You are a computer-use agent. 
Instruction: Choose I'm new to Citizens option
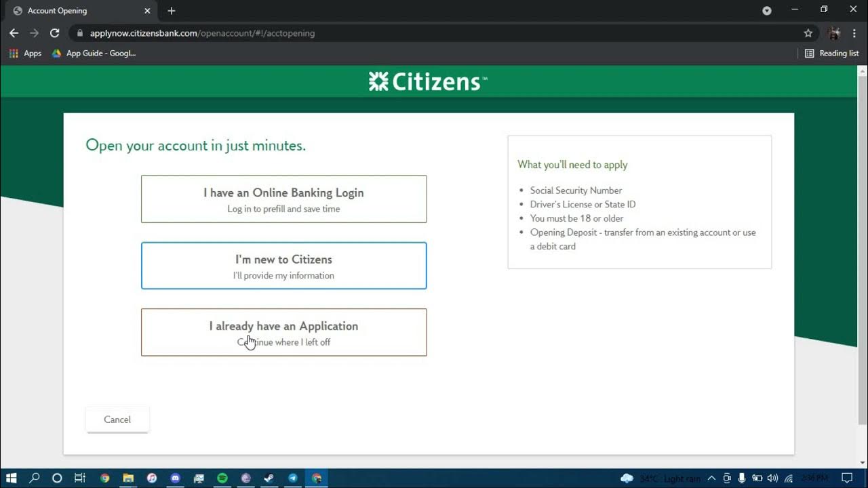(x=283, y=266)
